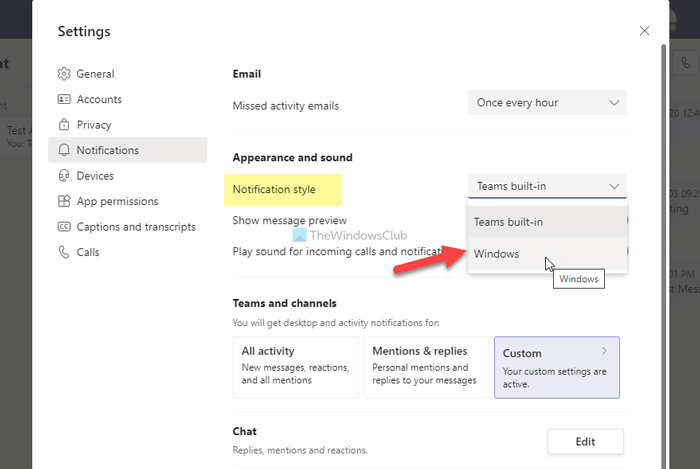Open Missed activity emails dropdown
Image resolution: width=700 pixels, height=469 pixels.
point(547,103)
